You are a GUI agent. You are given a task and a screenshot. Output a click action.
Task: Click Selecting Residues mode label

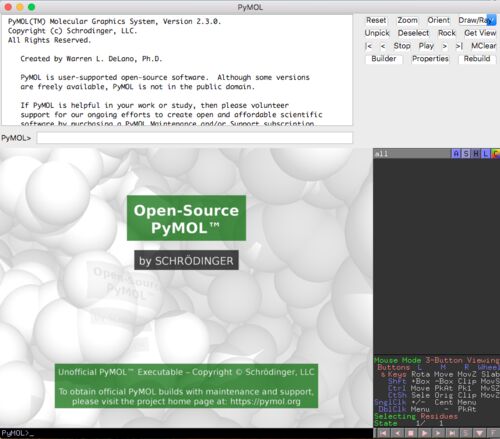click(x=416, y=416)
